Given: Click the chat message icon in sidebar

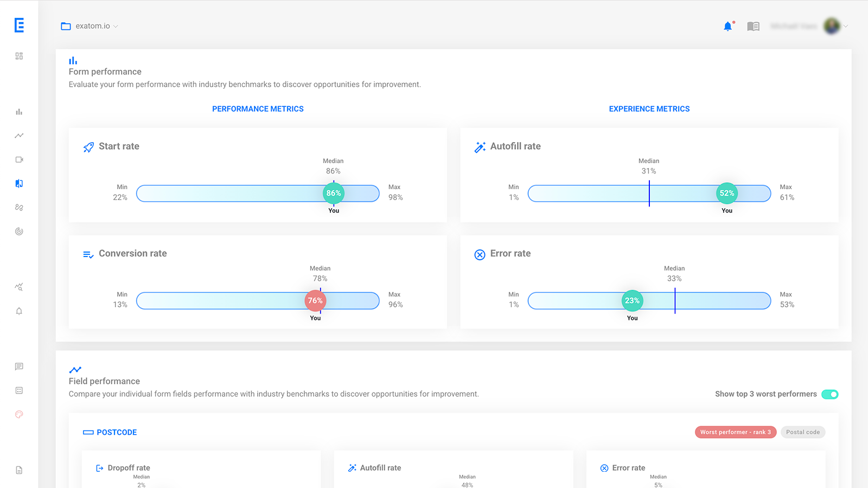Looking at the screenshot, I should tap(19, 367).
